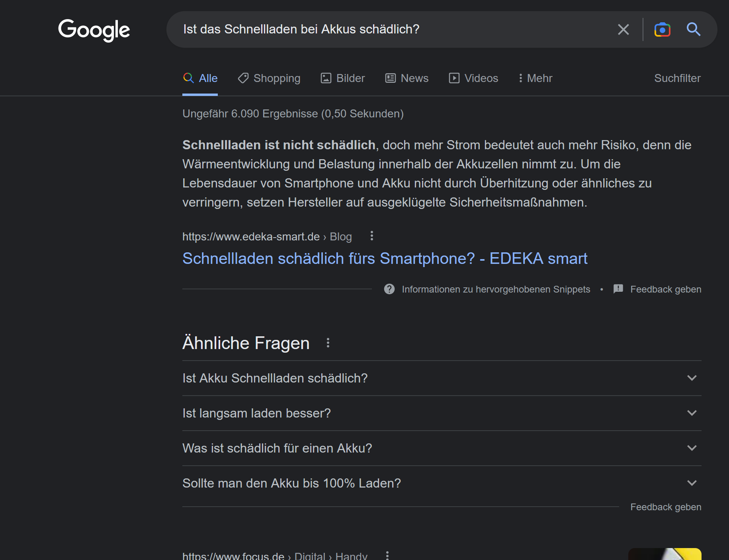Click the 'Ähnliche Fragen' heading
The width and height of the screenshot is (729, 560).
(x=246, y=343)
